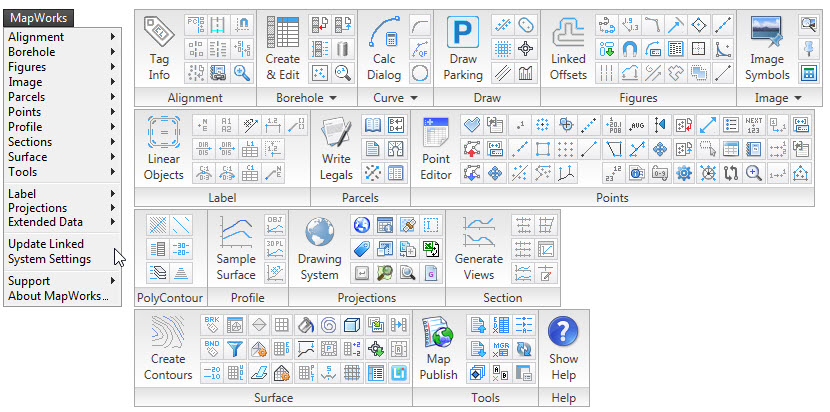The height and width of the screenshot is (412, 830).
Task: Expand the Alignment submenu in MapWorks menu
Action: [x=113, y=37]
